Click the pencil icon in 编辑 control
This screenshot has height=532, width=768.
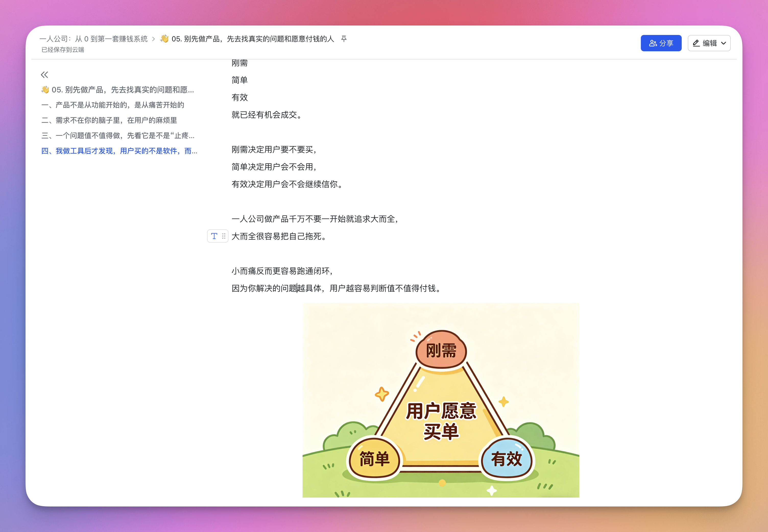pos(696,43)
